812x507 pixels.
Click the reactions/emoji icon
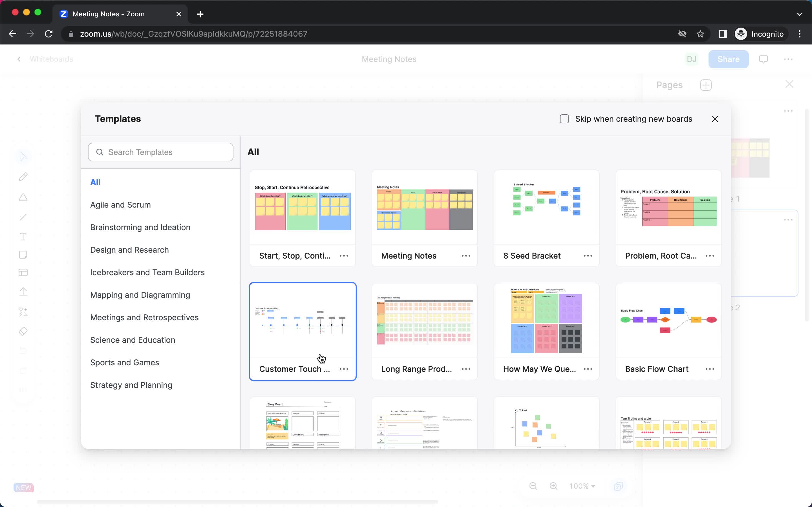point(23,311)
